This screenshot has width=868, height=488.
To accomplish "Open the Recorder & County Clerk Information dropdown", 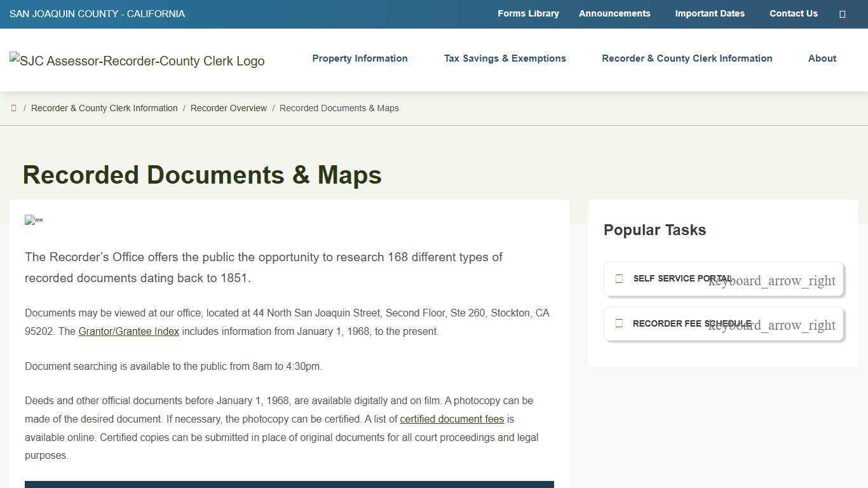I will [x=687, y=58].
